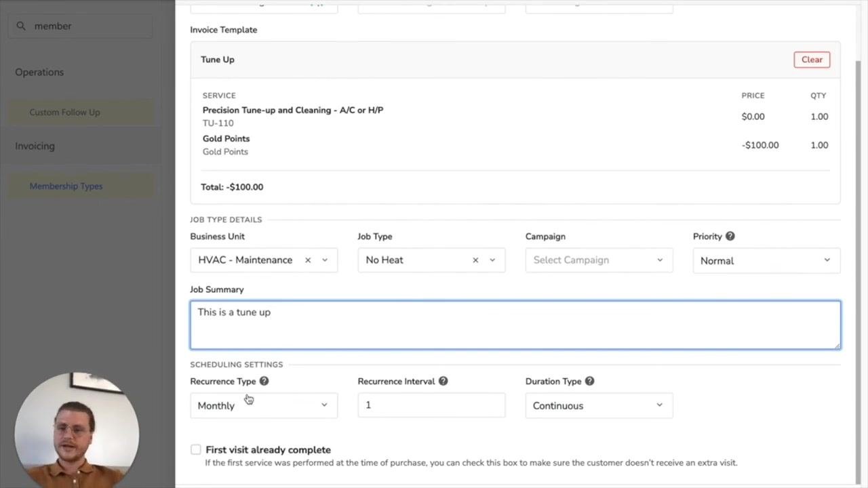868x488 pixels.
Task: Open Custom Follow Up in the sidebar
Action: click(x=64, y=113)
